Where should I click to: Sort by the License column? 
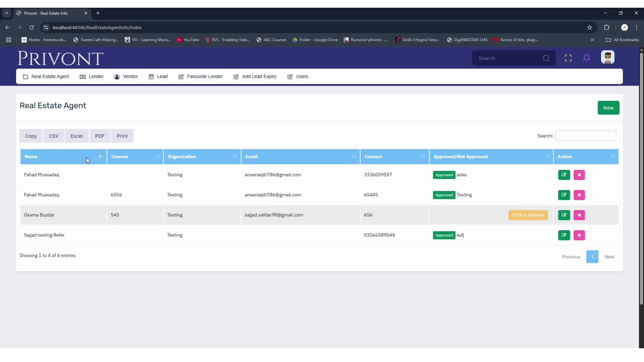point(135,157)
